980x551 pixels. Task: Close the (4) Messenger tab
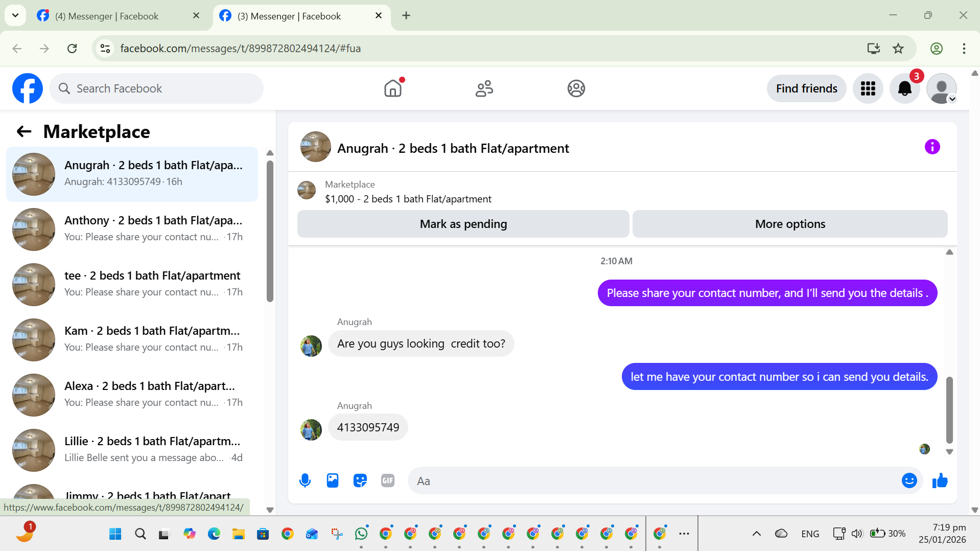[196, 16]
